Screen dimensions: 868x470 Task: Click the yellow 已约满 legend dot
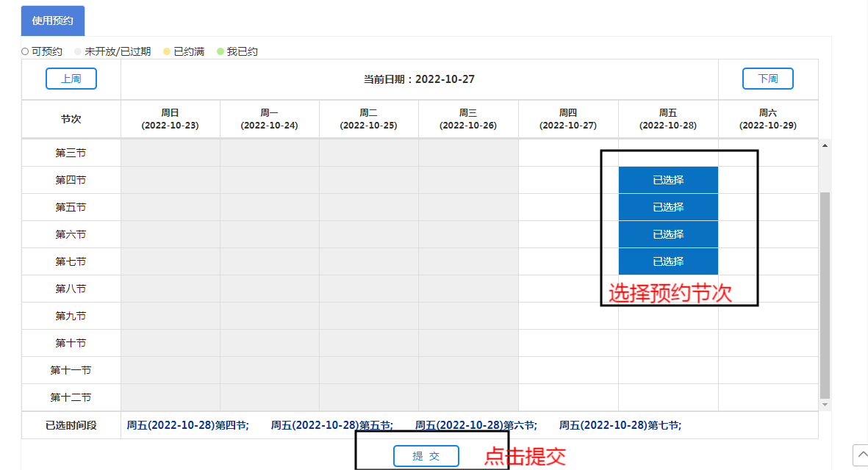click(x=167, y=51)
